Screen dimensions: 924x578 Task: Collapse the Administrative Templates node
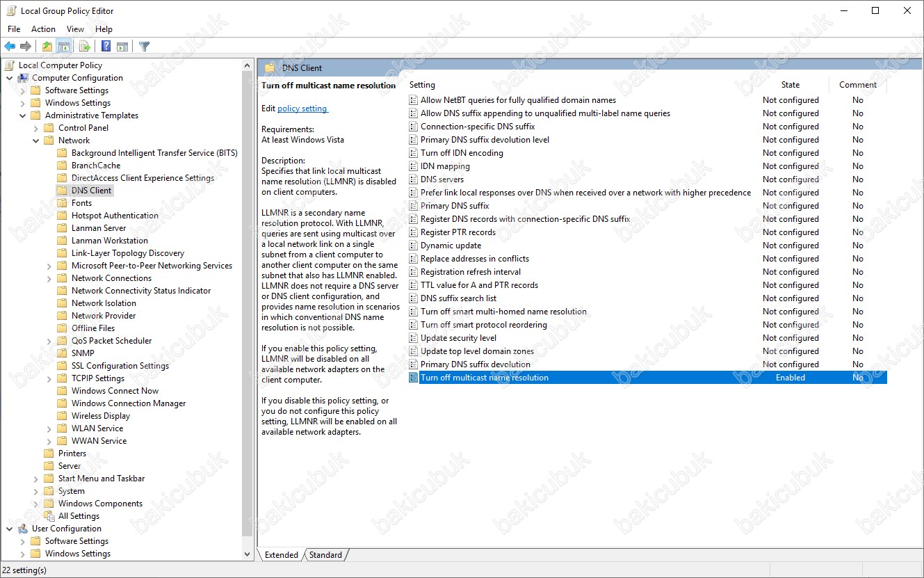pos(23,115)
